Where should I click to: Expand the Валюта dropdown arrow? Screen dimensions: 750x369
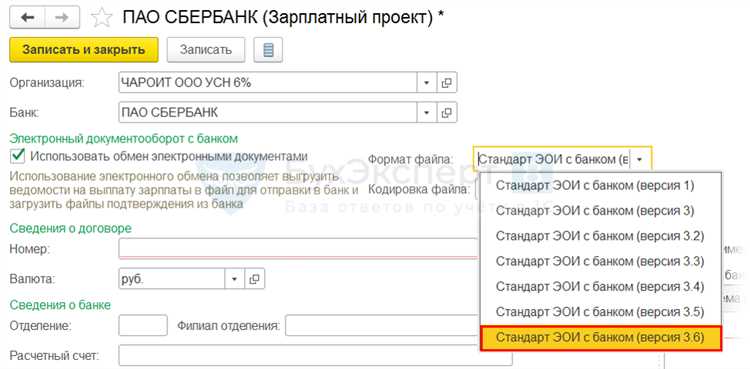pyautogui.click(x=234, y=279)
